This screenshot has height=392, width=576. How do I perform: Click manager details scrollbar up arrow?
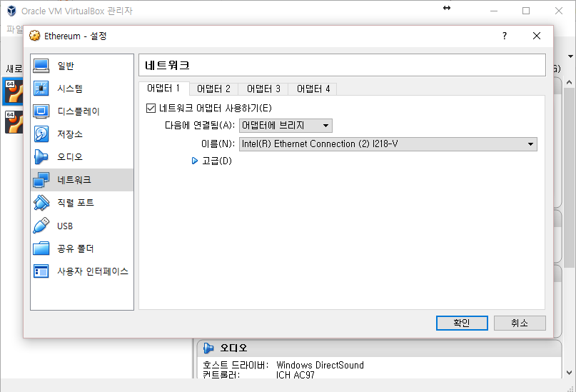[569, 83]
